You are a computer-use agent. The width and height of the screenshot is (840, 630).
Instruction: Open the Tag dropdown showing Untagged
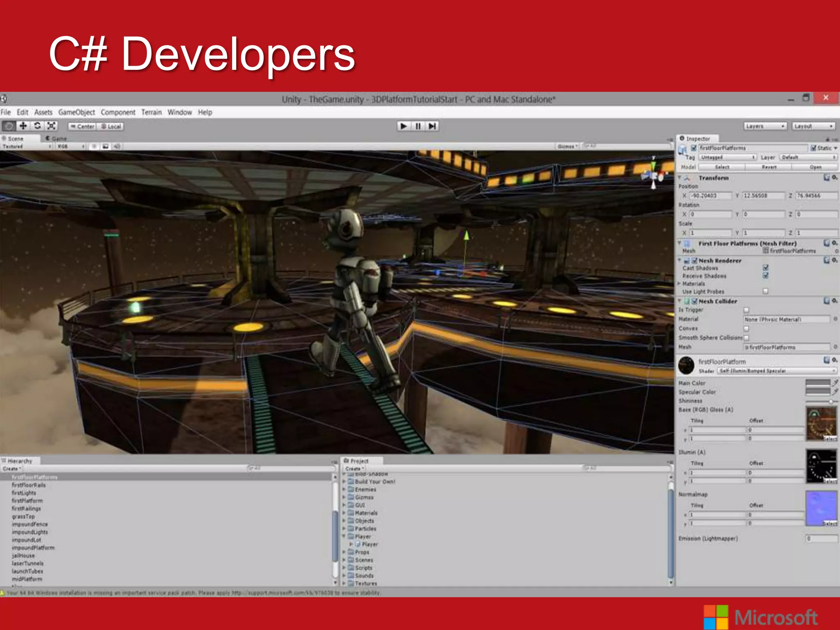[x=727, y=157]
